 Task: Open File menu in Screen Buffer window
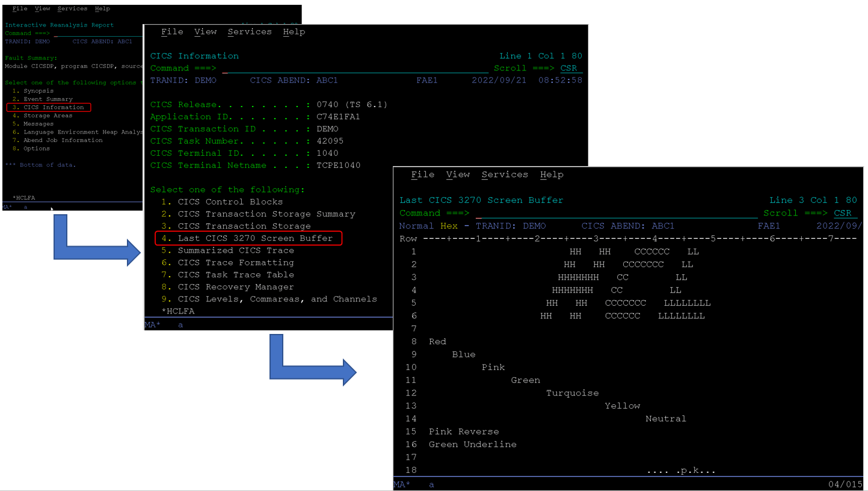(x=423, y=174)
